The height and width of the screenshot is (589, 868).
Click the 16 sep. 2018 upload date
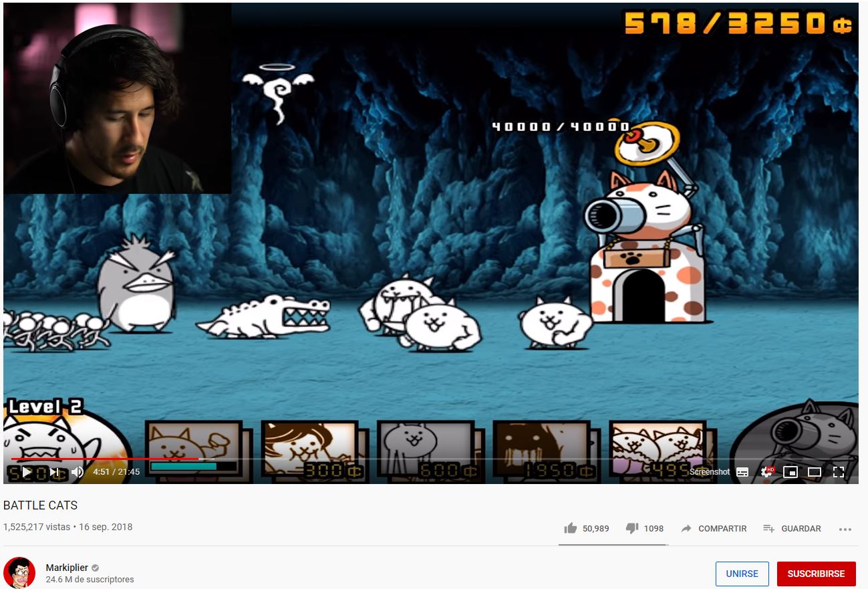tap(106, 527)
